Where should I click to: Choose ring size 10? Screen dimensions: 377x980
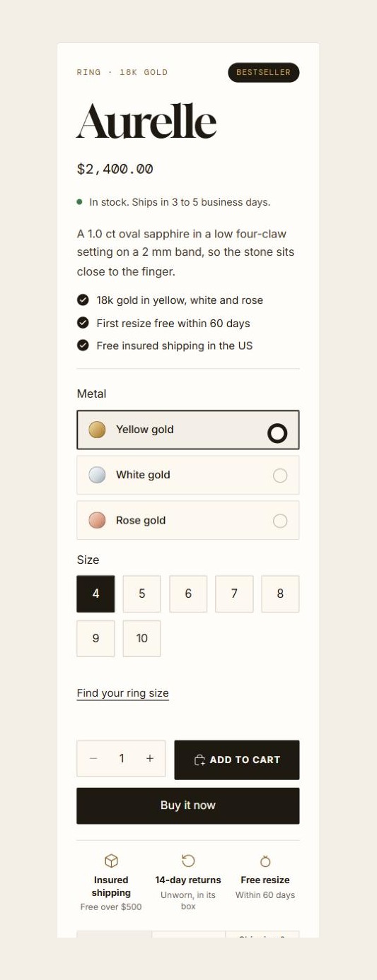[141, 639]
